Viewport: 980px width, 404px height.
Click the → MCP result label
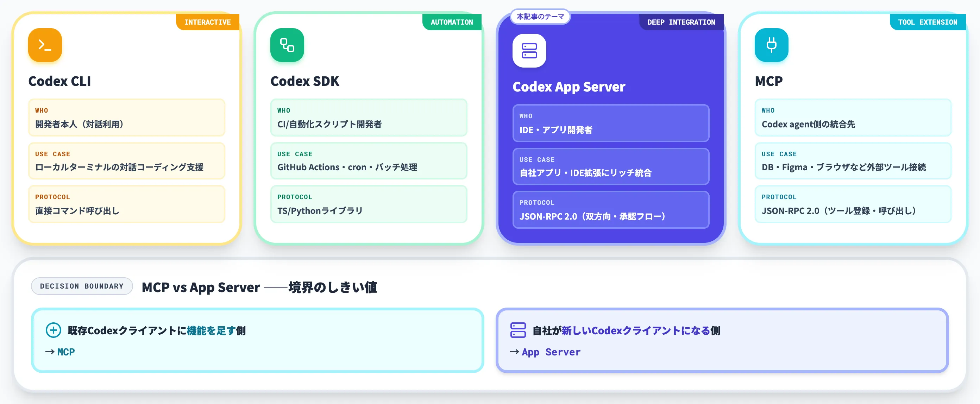[x=60, y=352]
